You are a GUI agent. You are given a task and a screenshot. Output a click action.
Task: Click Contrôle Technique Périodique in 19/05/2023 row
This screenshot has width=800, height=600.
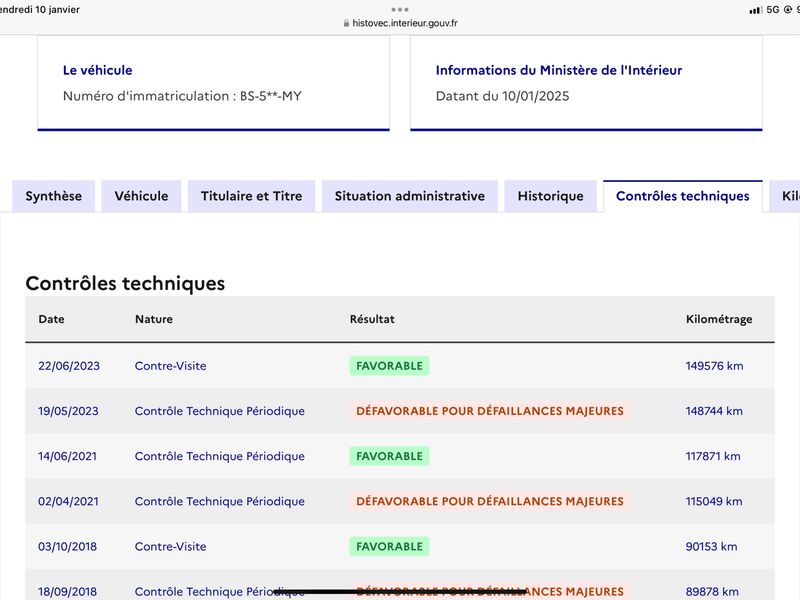pos(219,411)
